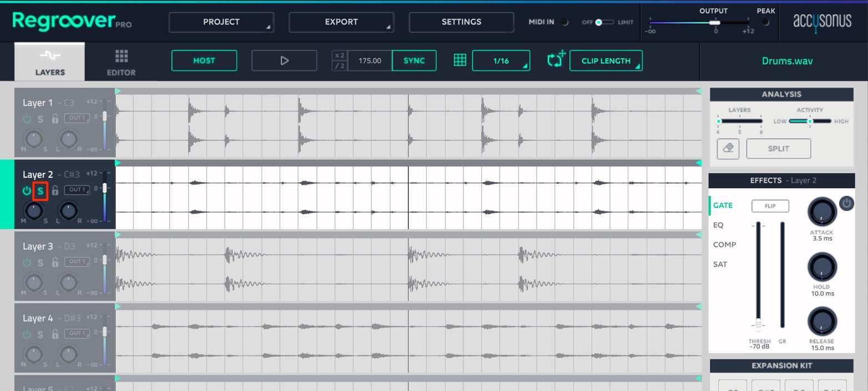This screenshot has height=391, width=868.
Task: Click the Activity low-high slider handle
Action: [x=810, y=121]
